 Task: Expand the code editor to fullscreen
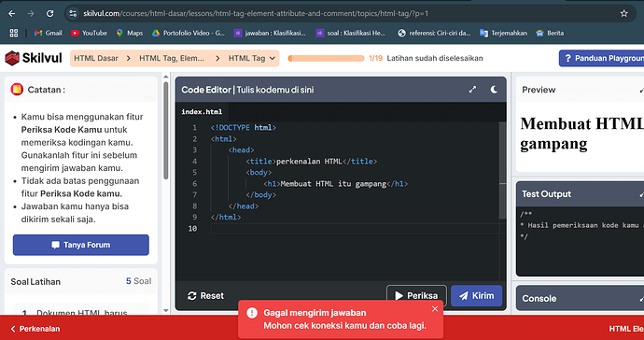[472, 90]
